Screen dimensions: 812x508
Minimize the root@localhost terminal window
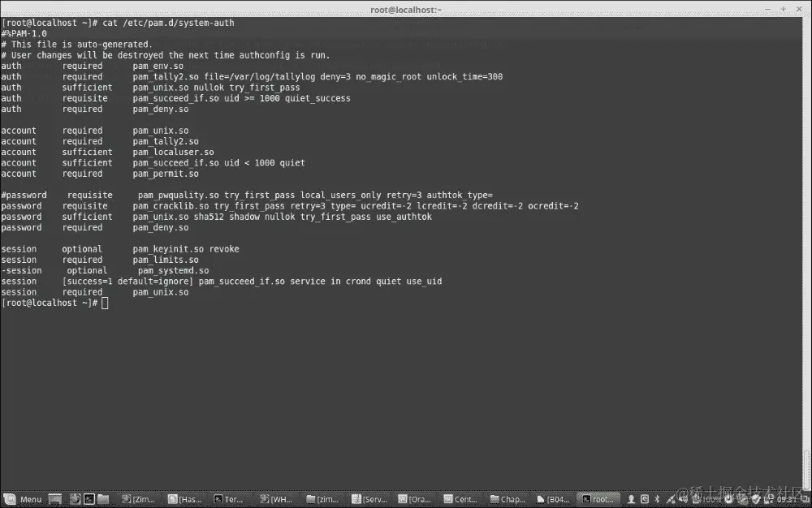767,9
